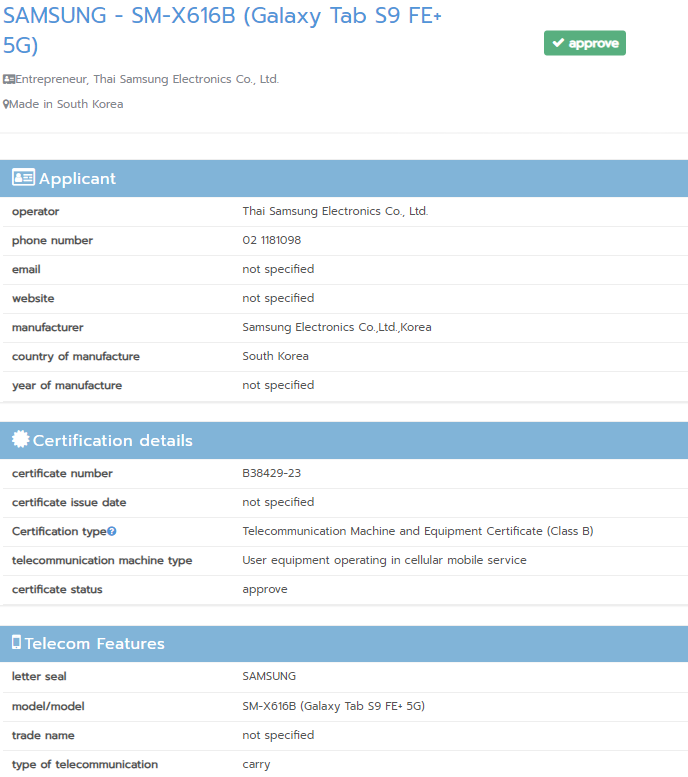Viewport: 688px width, 777px height.
Task: Click the Class B certificate type value
Action: coord(417,531)
